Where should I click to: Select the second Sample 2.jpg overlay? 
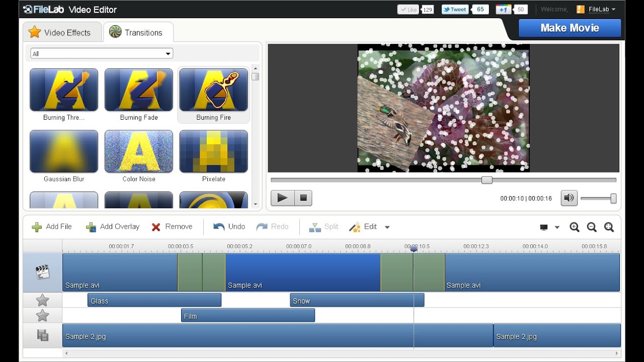click(557, 335)
